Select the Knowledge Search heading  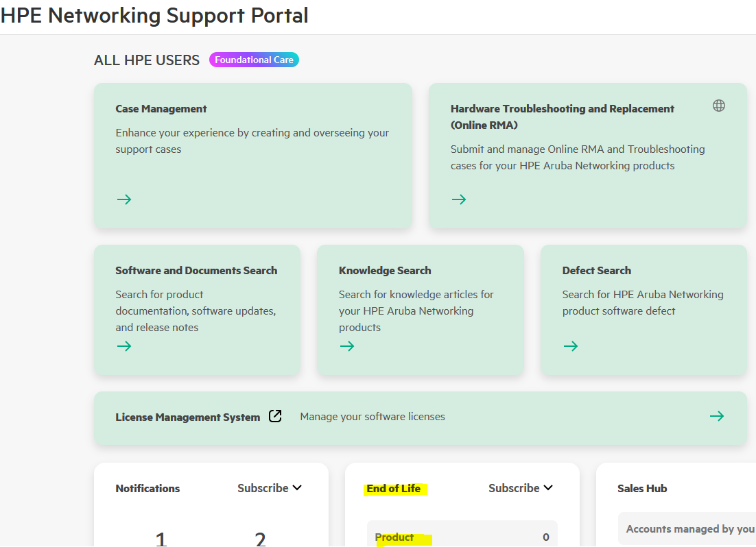(x=385, y=271)
